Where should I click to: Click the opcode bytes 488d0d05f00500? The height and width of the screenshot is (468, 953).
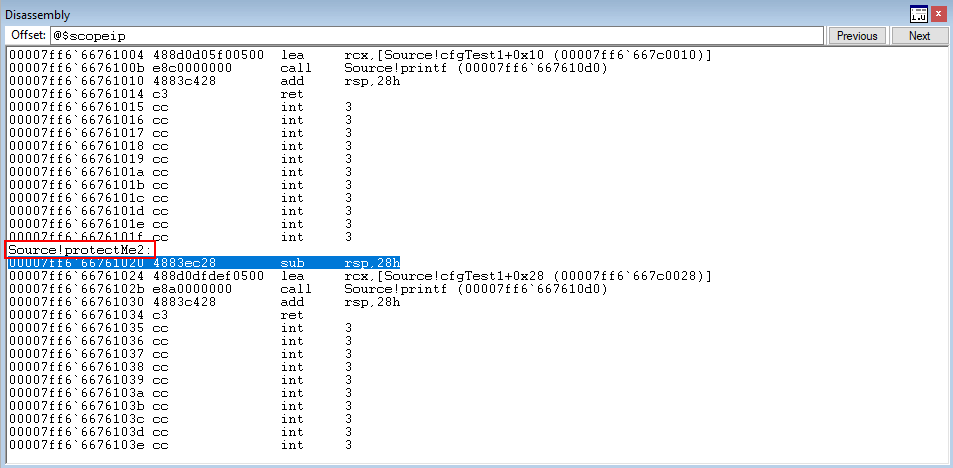[208, 55]
